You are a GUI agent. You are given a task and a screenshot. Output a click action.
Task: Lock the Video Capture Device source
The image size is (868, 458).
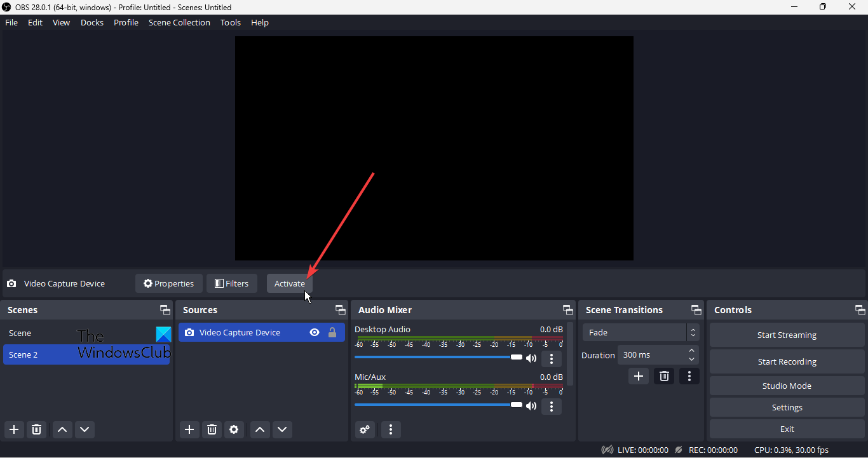(332, 332)
